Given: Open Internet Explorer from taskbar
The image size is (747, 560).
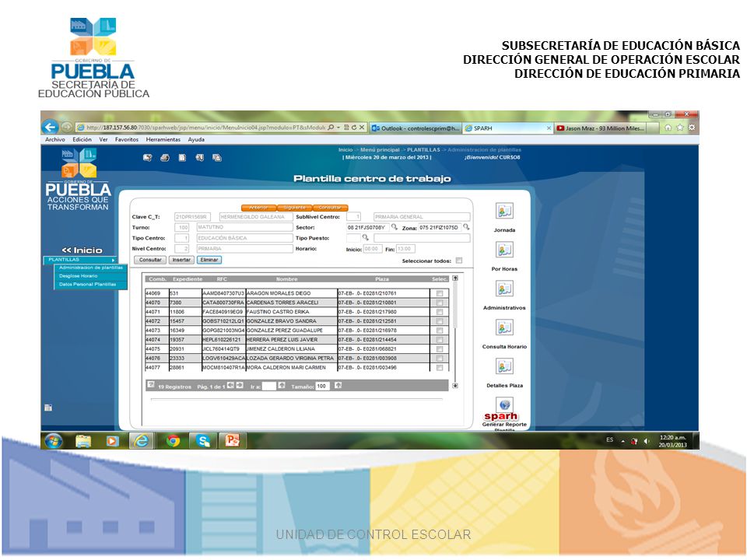Looking at the screenshot, I should [141, 441].
